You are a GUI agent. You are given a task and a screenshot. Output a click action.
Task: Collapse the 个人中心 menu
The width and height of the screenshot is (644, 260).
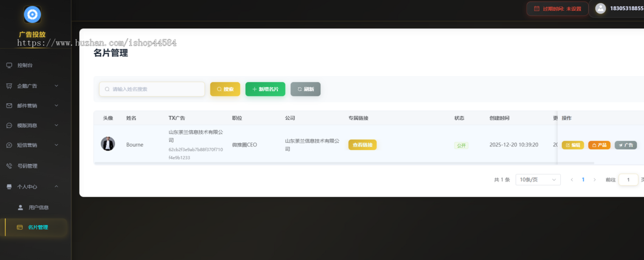point(35,187)
